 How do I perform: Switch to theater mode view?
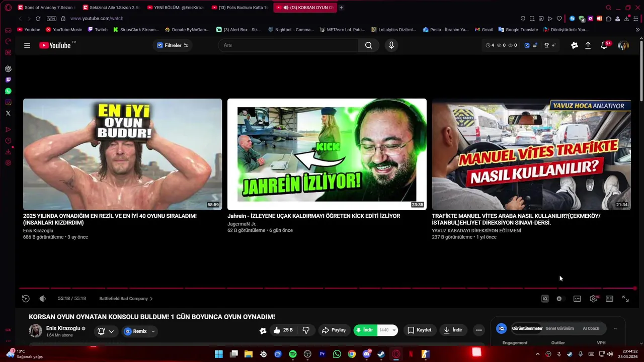point(609,299)
